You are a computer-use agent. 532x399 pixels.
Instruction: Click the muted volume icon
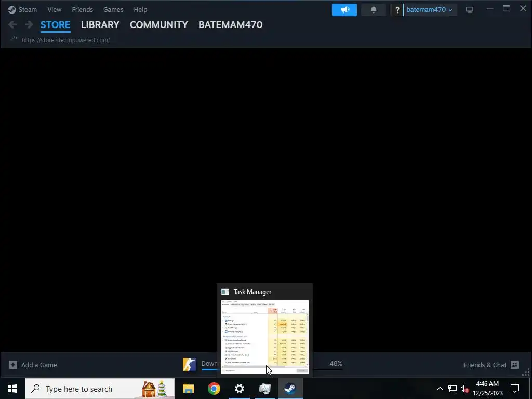[465, 389]
